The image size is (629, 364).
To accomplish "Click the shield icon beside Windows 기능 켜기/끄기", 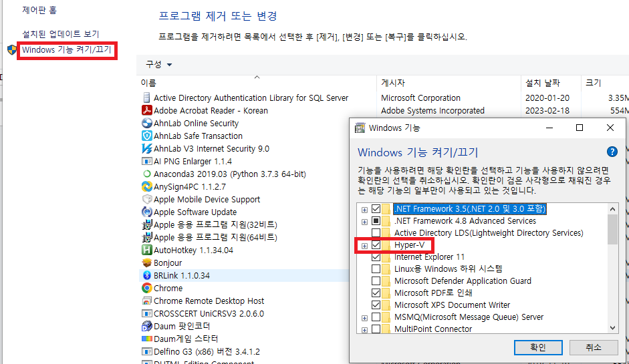I will [x=12, y=49].
